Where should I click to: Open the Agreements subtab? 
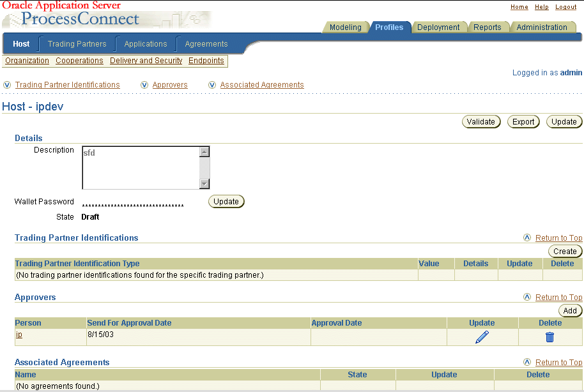(x=206, y=44)
